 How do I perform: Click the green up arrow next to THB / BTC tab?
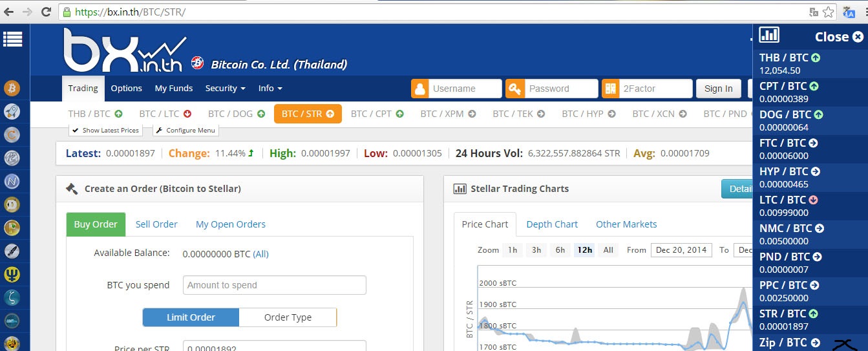pos(118,114)
